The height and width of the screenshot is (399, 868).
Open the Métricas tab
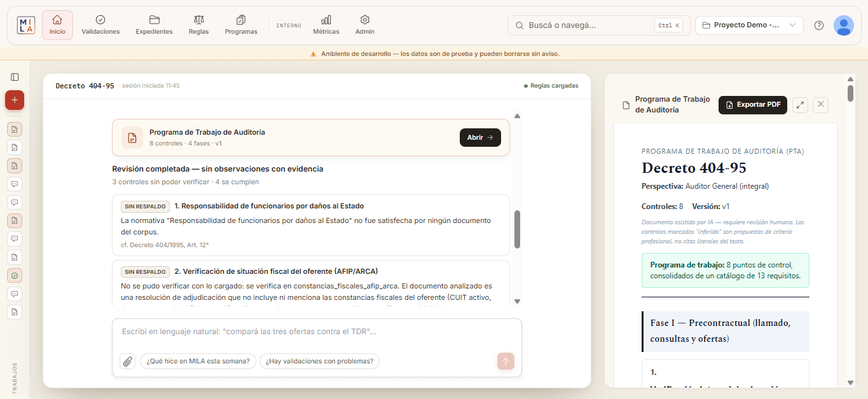(326, 25)
